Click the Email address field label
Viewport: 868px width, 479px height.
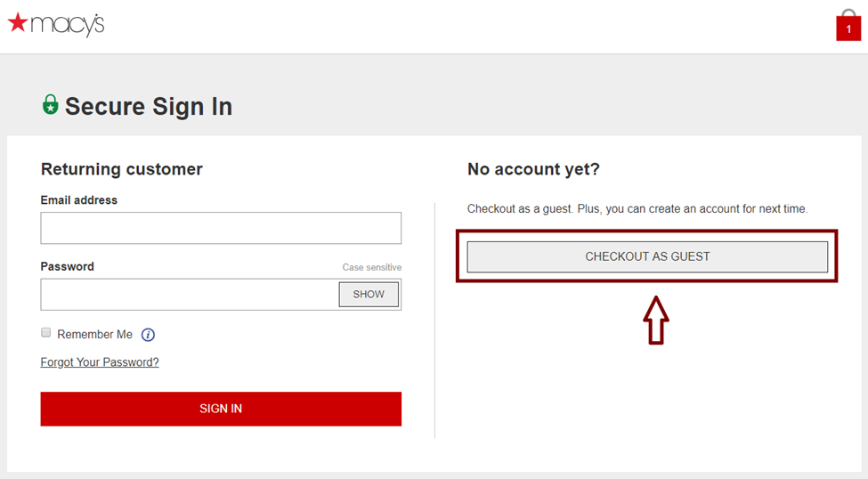click(78, 200)
